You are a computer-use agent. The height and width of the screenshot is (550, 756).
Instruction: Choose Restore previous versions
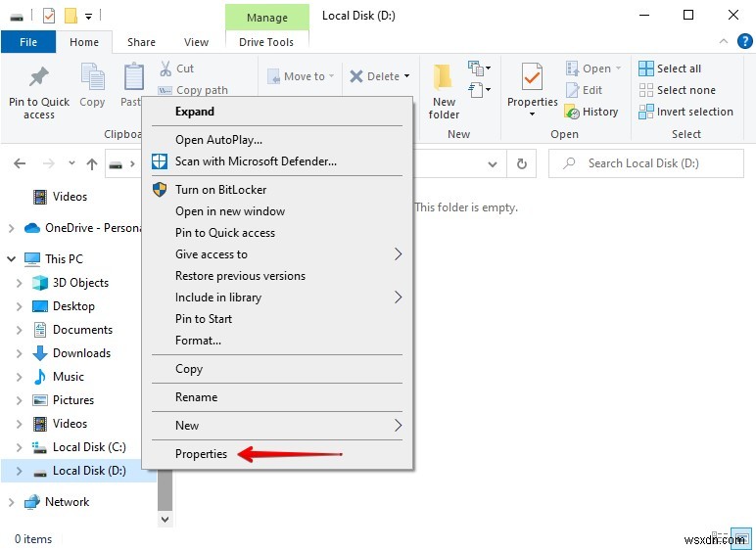click(278, 276)
